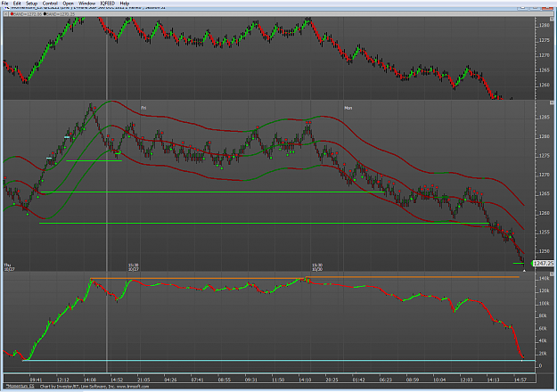The height and width of the screenshot is (392, 557).
Task: Open the Setup menu
Action: point(31,4)
